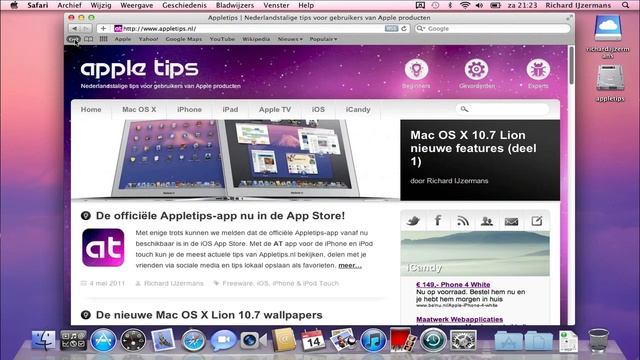Screen dimensions: 640x360
Task: Open iTunes from the Dock
Action: click(373, 340)
